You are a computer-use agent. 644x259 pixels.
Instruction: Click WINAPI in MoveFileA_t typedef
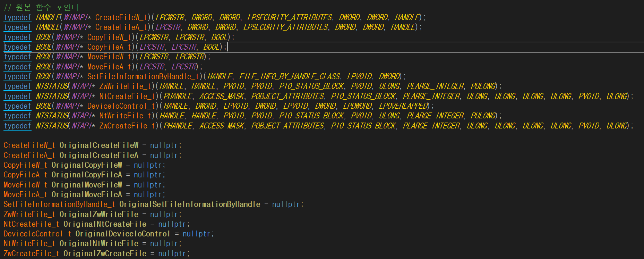point(67,67)
